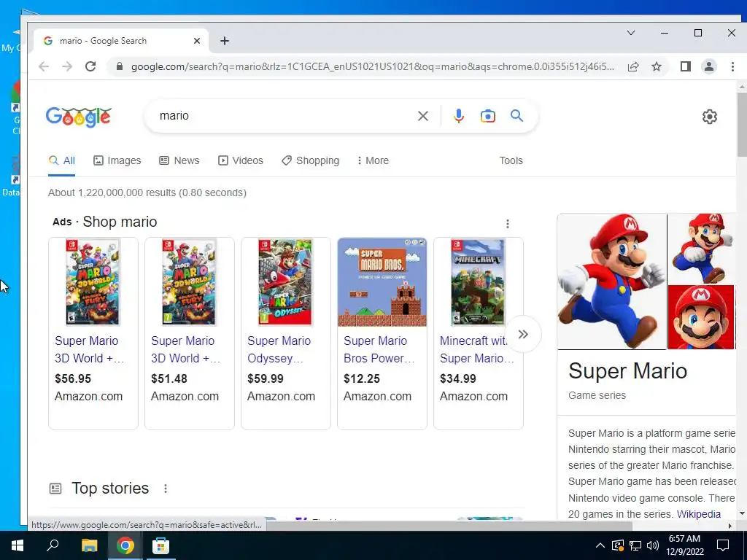The width and height of the screenshot is (747, 560).
Task: Open the Chrome profile avatar
Action: [x=709, y=66]
